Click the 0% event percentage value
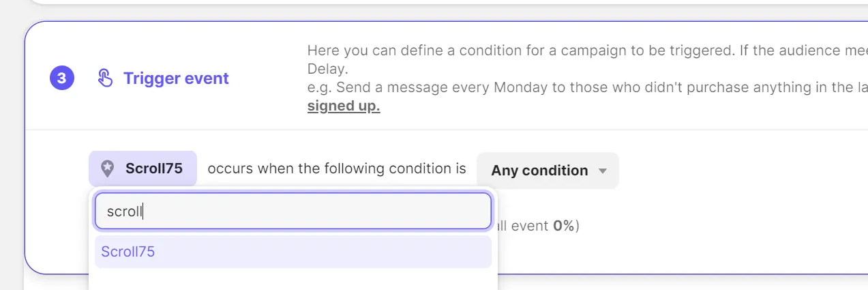This screenshot has height=290, width=868. [563, 225]
